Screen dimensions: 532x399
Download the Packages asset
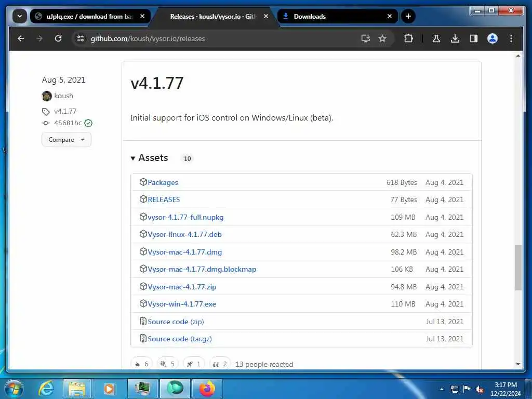pyautogui.click(x=163, y=182)
